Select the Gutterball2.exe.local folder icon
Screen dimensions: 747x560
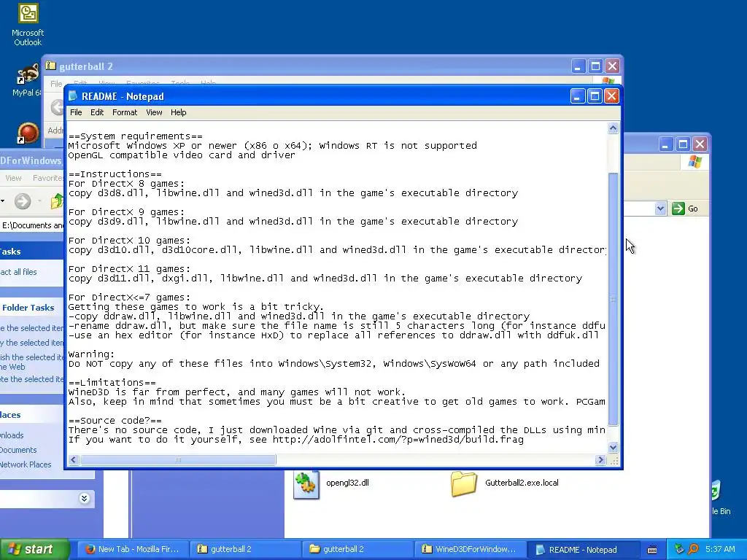463,483
